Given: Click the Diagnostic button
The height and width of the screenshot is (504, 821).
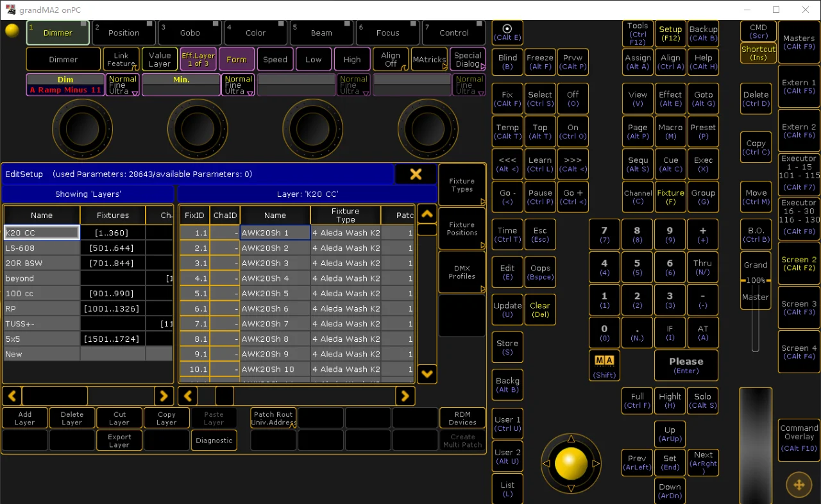Looking at the screenshot, I should pyautogui.click(x=214, y=441).
